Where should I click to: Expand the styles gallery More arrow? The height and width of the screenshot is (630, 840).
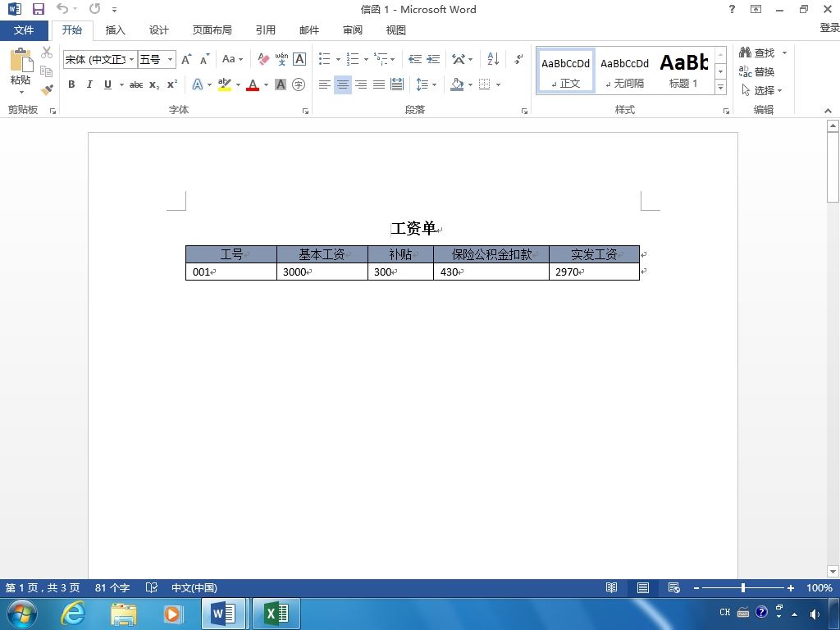coord(720,87)
